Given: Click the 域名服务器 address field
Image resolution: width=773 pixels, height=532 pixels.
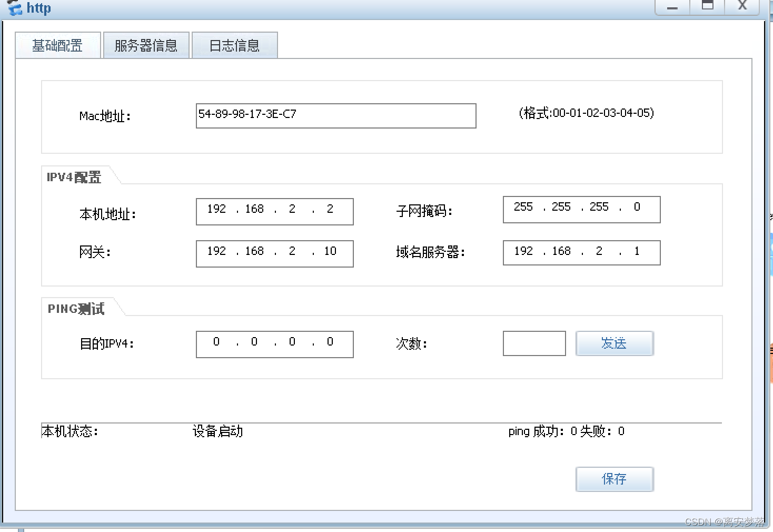Looking at the screenshot, I should click(x=581, y=252).
